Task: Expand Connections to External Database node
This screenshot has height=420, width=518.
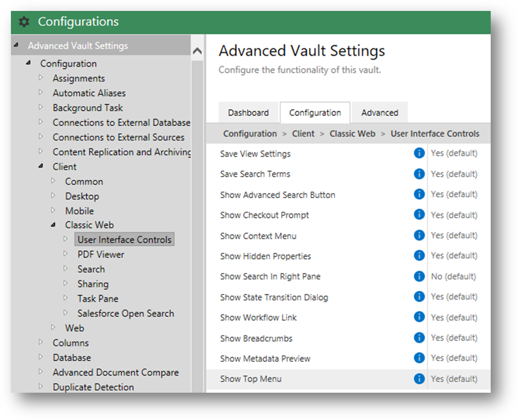Action: tap(41, 122)
